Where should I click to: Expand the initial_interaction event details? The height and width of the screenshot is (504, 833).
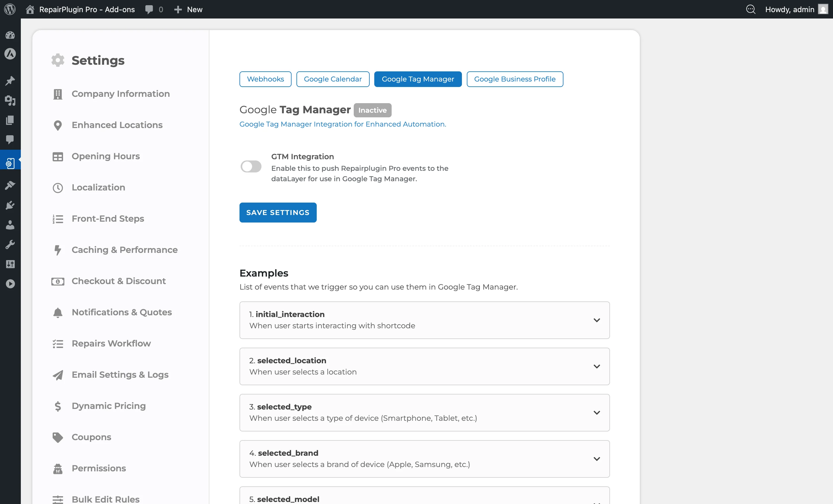[x=597, y=320]
